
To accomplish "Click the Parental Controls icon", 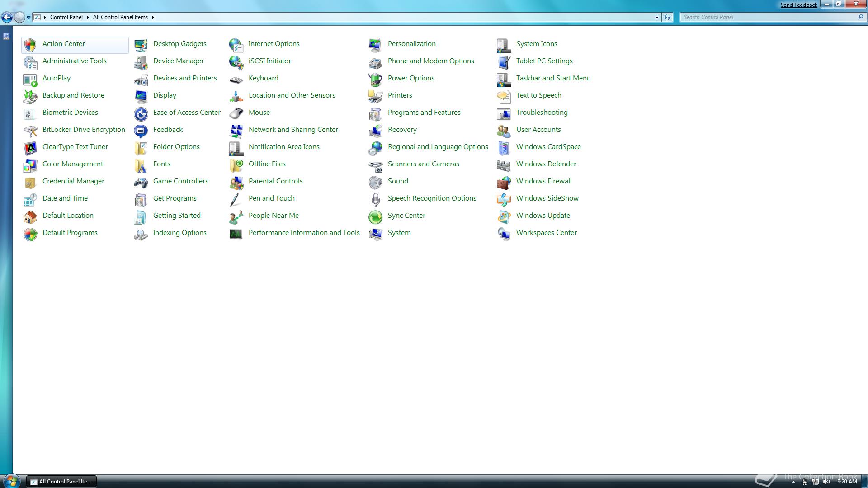I will point(236,182).
